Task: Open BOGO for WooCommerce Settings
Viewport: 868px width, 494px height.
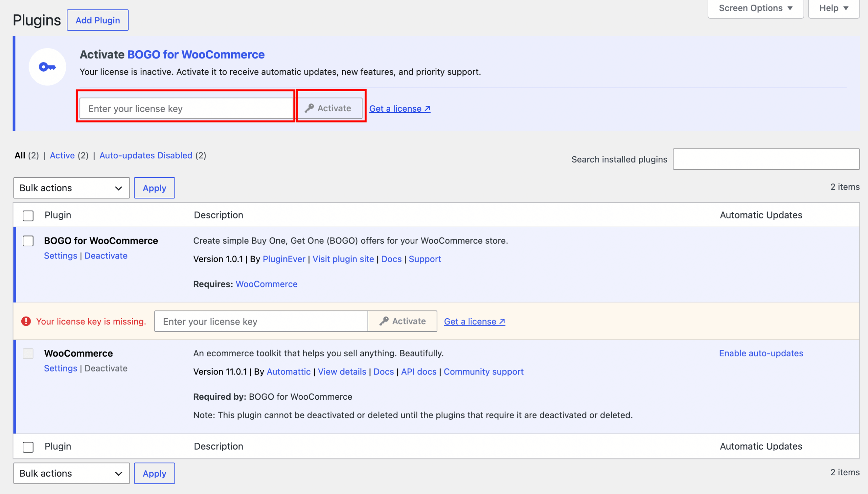Action: [x=61, y=256]
